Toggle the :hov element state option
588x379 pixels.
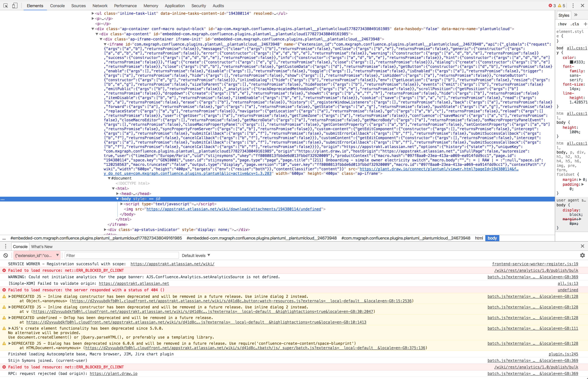pos(562,24)
